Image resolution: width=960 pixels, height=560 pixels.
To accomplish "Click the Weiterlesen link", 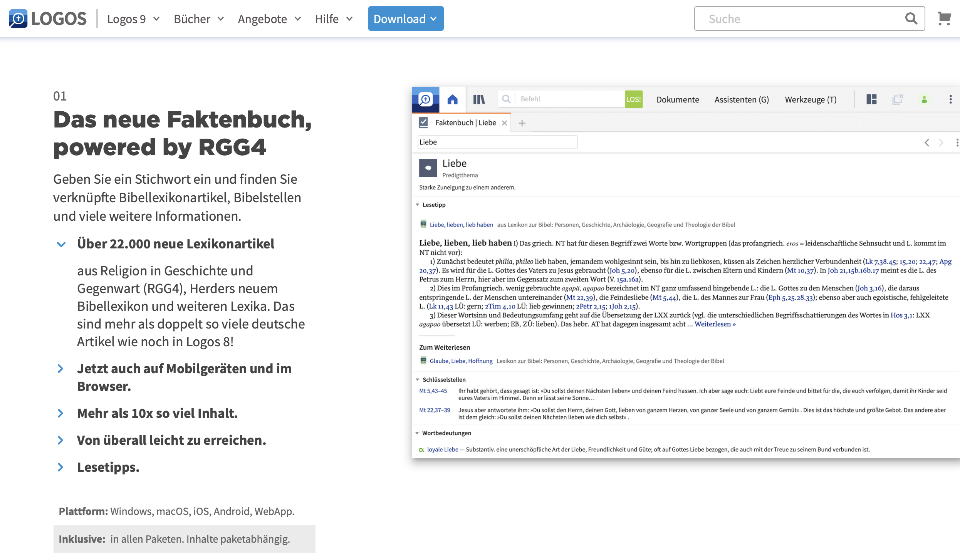I will (x=715, y=324).
